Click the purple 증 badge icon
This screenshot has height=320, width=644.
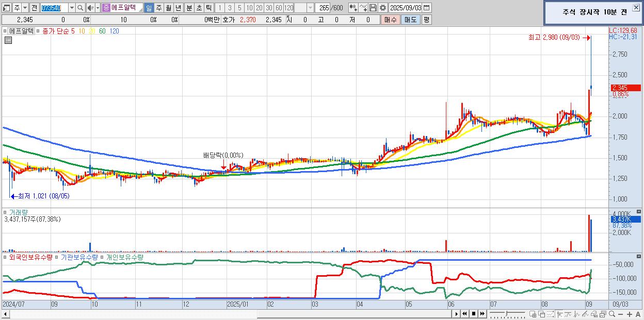pyautogui.click(x=106, y=8)
